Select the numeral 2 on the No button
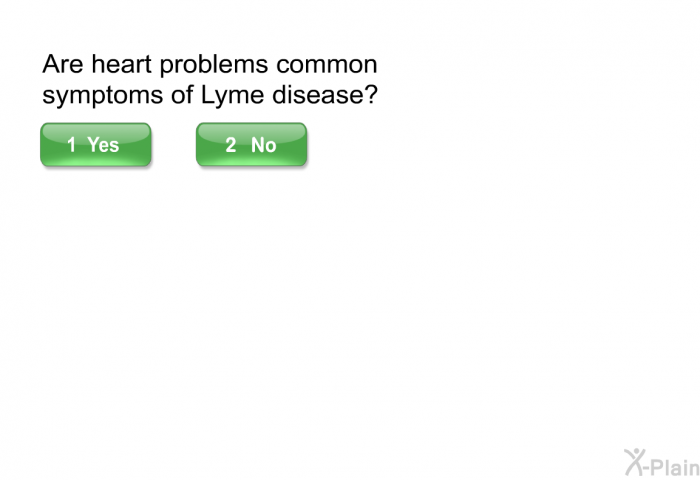This screenshot has height=480, width=700. (x=230, y=145)
